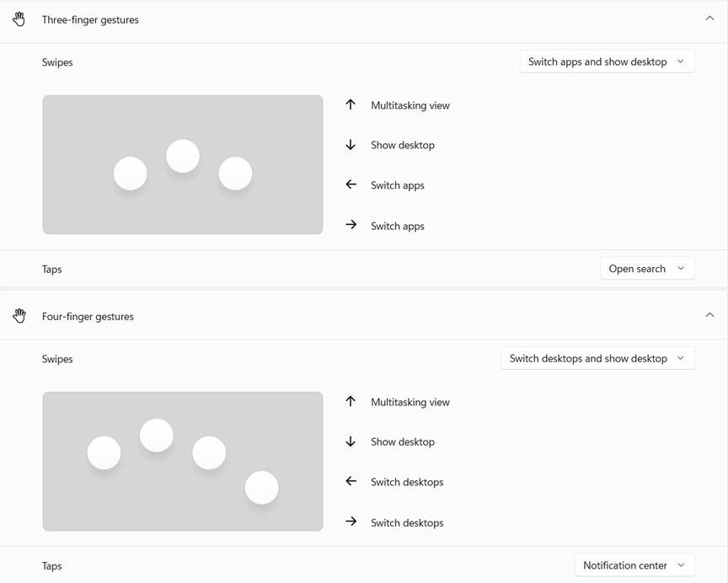The height and width of the screenshot is (583, 728).
Task: Click the Four-finger gestures header label
Action: coord(88,317)
